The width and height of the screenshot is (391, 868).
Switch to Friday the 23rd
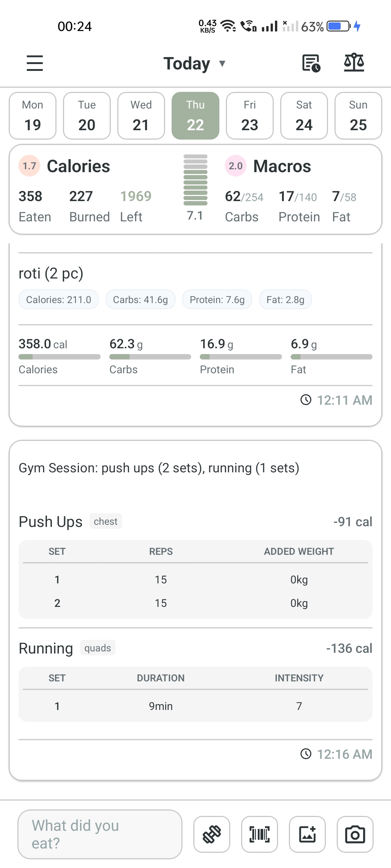click(249, 115)
